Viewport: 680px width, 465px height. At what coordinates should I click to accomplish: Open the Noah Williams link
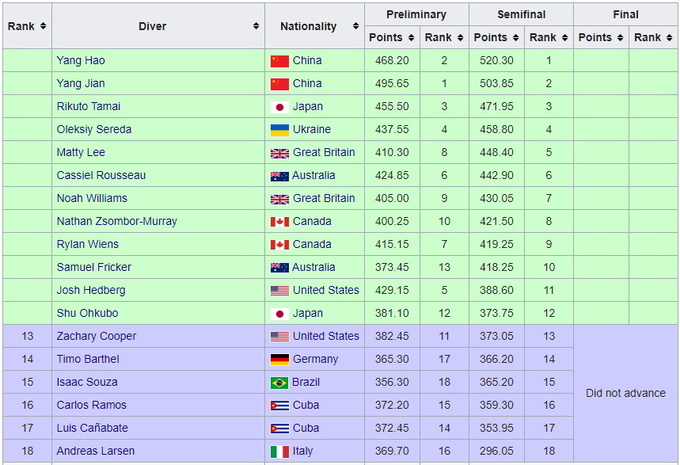(x=91, y=199)
